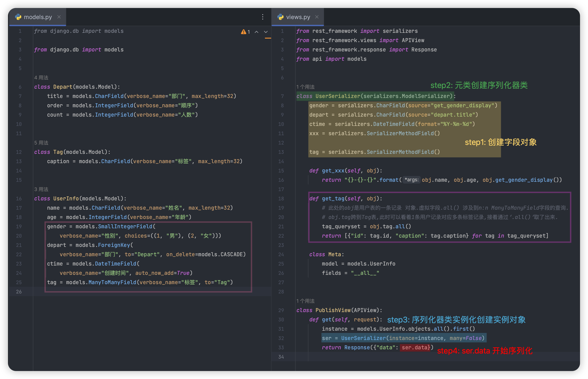Jump to next highlighted problem arrow
The image size is (588, 379).
pyautogui.click(x=266, y=32)
